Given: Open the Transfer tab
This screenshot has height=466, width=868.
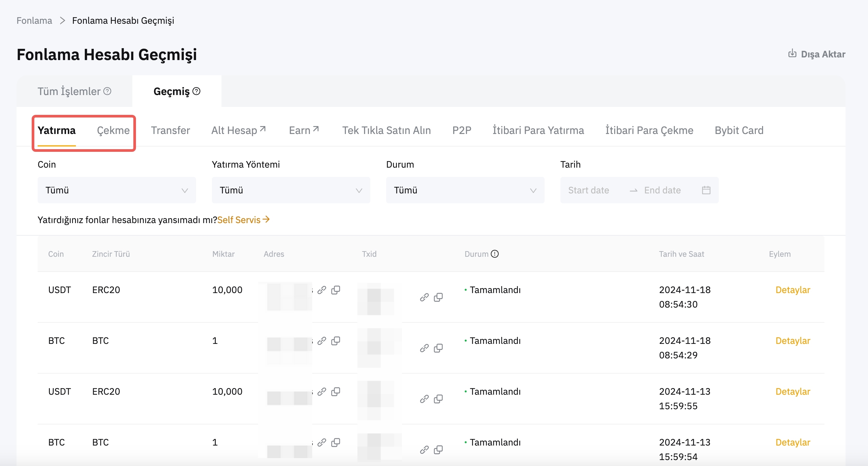Looking at the screenshot, I should point(170,130).
